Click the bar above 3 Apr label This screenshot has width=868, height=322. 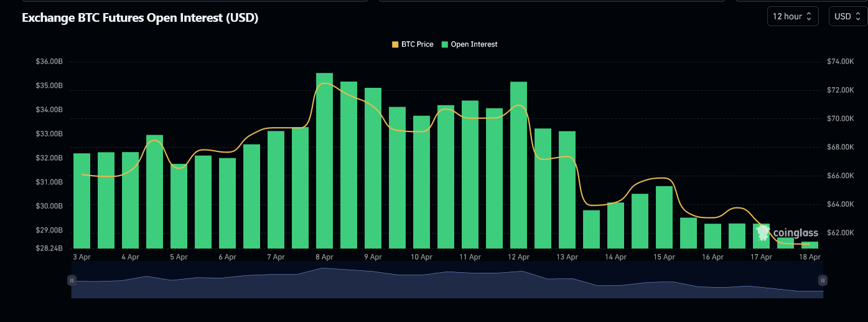82,201
